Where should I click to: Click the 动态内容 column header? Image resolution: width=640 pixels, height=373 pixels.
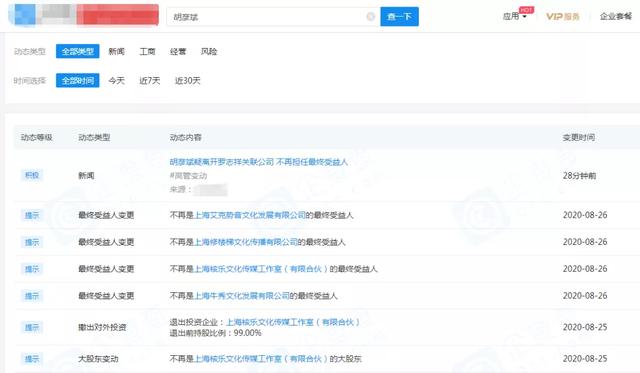186,138
